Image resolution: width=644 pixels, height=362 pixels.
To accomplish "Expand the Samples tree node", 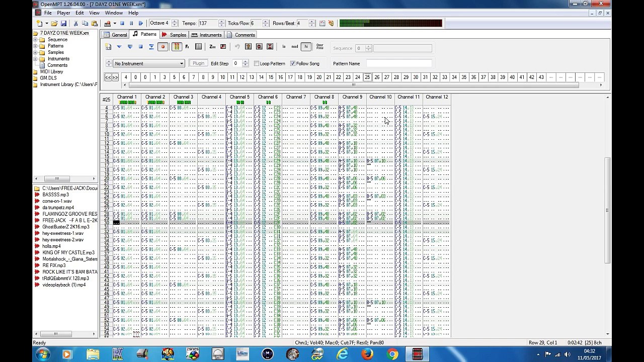I will coord(36,52).
